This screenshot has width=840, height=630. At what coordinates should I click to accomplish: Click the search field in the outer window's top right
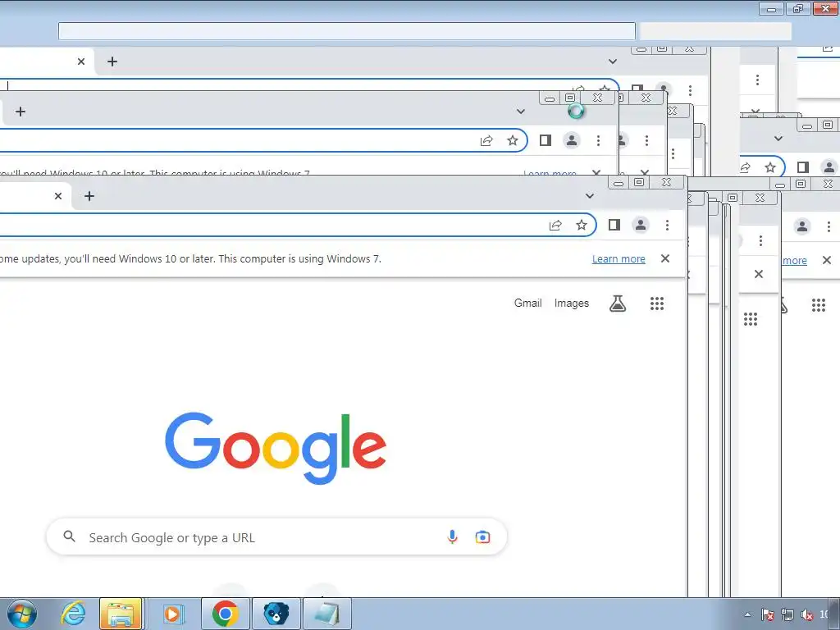[715, 31]
